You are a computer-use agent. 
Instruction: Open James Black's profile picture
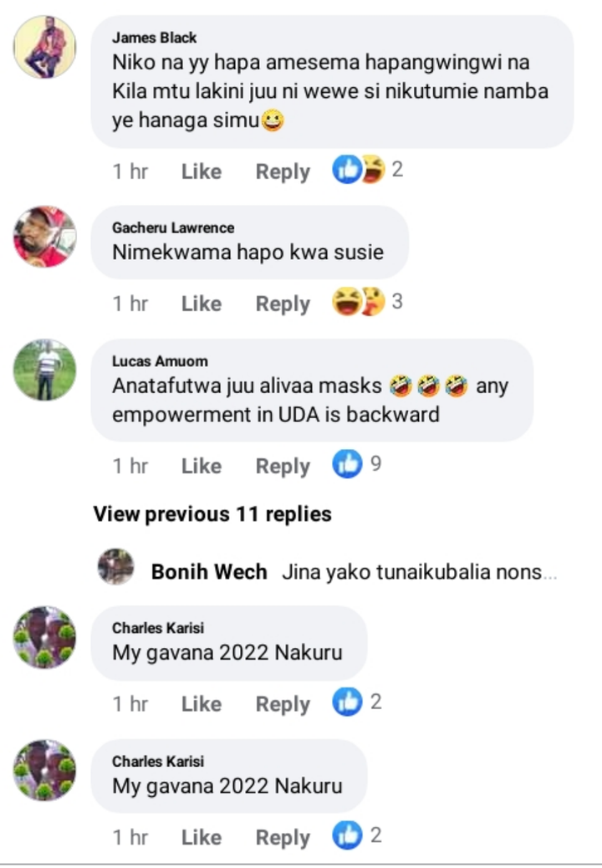pyautogui.click(x=44, y=47)
